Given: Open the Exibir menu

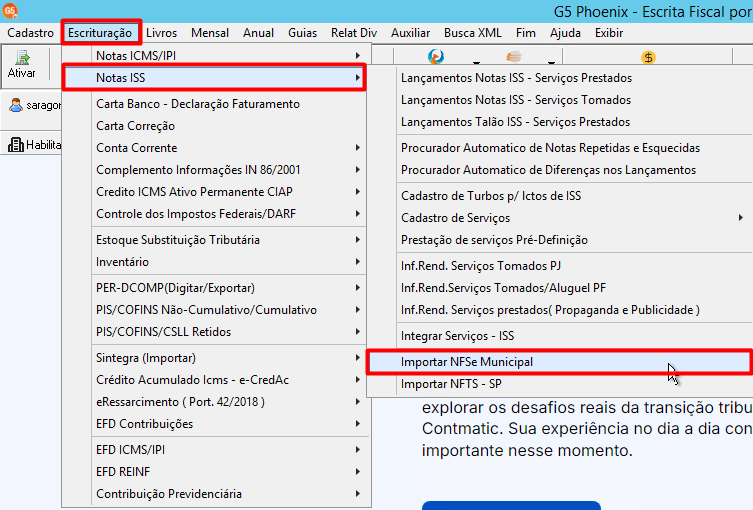Looking at the screenshot, I should pyautogui.click(x=609, y=33).
